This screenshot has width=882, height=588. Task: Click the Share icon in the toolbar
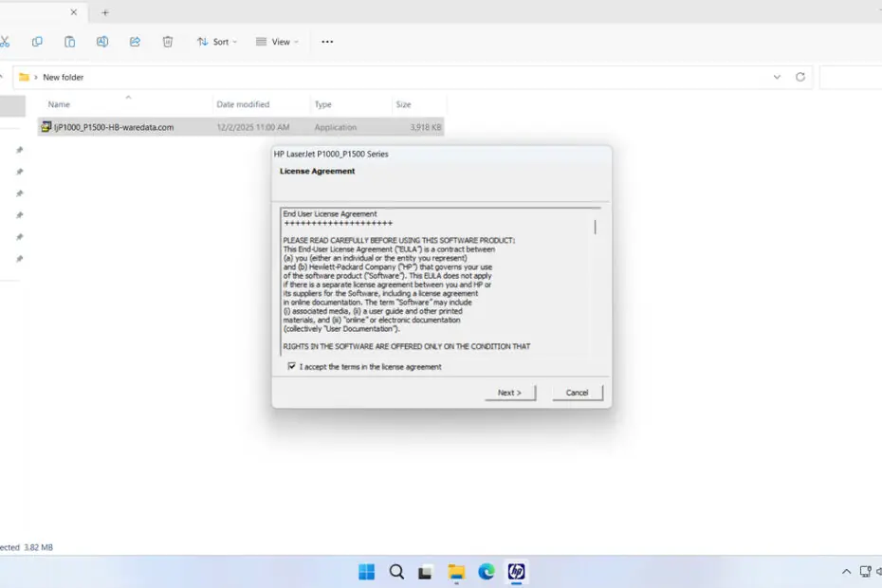[x=135, y=42]
